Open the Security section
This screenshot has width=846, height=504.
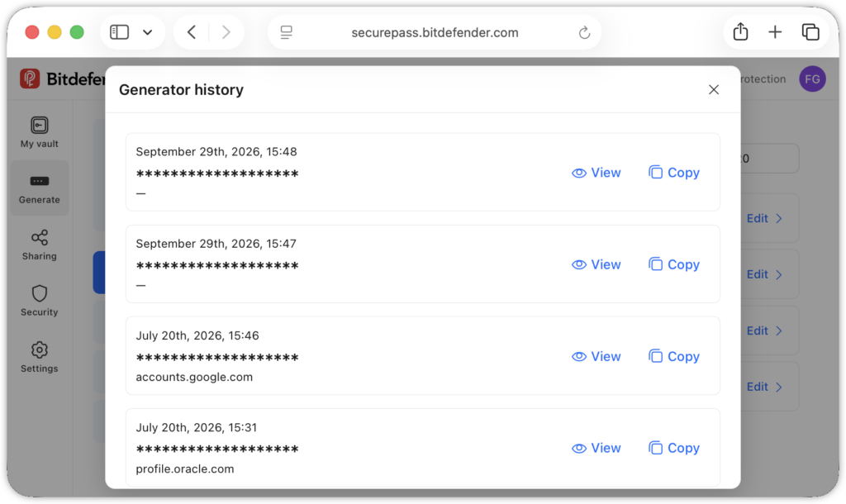[x=40, y=301]
